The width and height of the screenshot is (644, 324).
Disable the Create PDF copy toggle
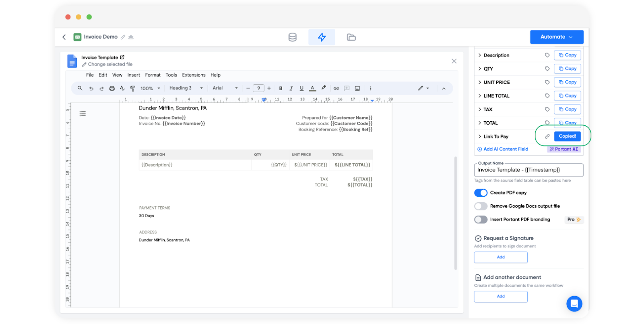click(x=481, y=193)
